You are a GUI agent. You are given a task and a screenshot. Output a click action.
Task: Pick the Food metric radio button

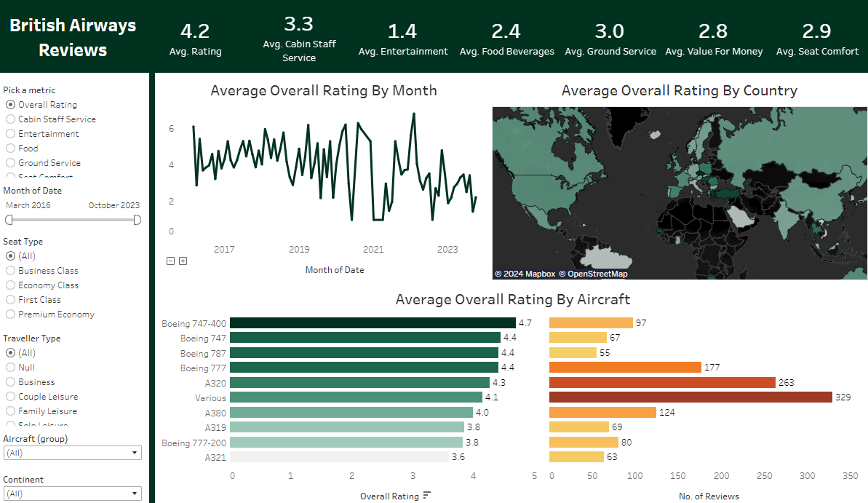coord(10,148)
